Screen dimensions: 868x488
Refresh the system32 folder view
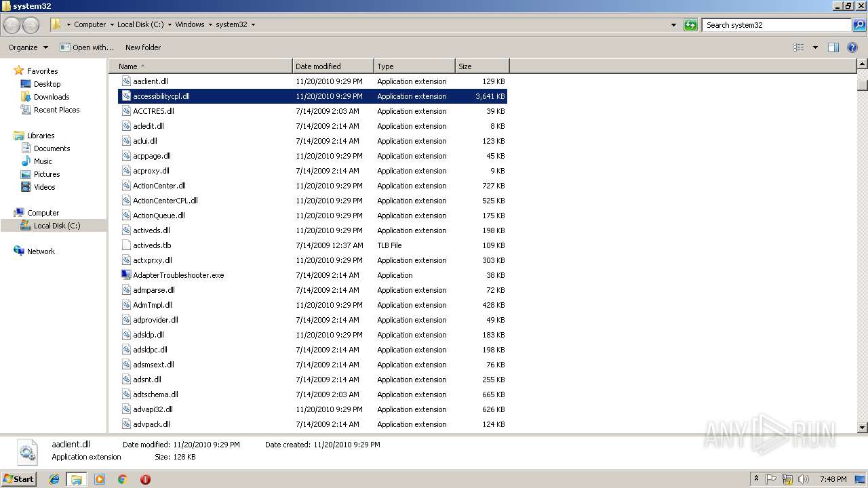pos(690,25)
